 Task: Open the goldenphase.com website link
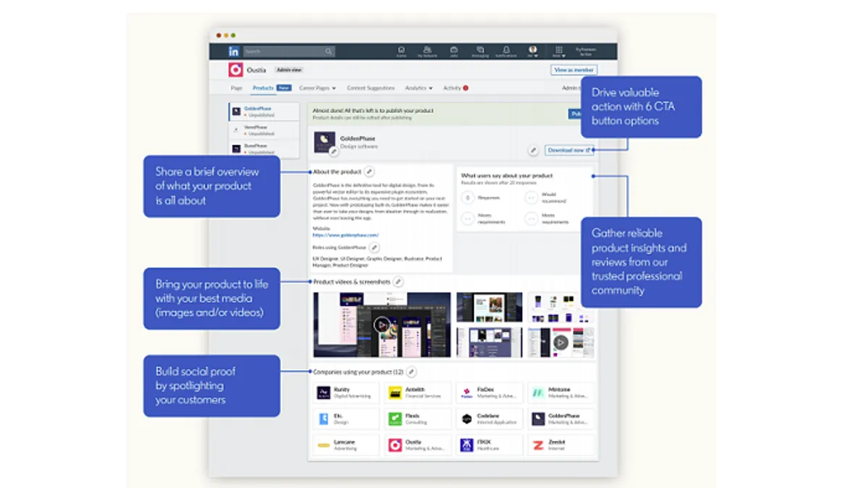tap(346, 235)
